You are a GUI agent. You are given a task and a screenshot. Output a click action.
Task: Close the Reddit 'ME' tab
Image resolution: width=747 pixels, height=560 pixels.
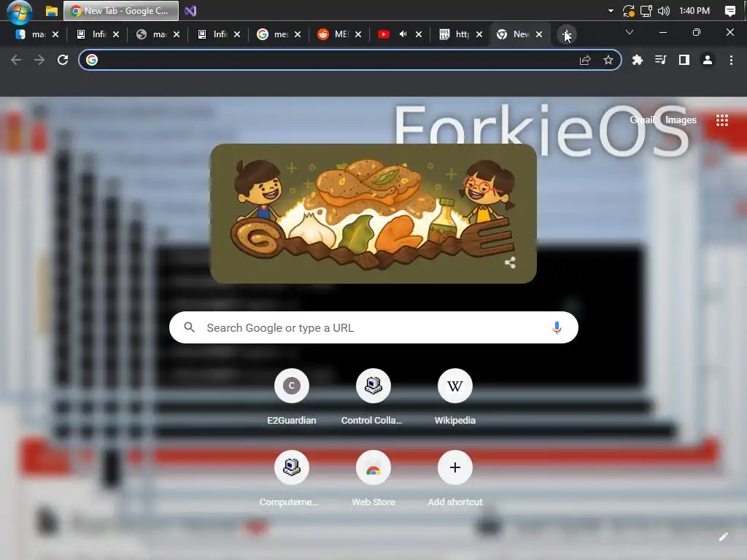pyautogui.click(x=357, y=34)
